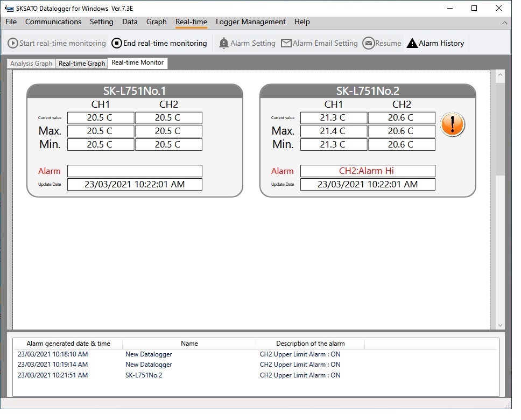The height and width of the screenshot is (420, 521).
Task: Maximize the SKSATO Datalogger window
Action: pyautogui.click(x=474, y=8)
